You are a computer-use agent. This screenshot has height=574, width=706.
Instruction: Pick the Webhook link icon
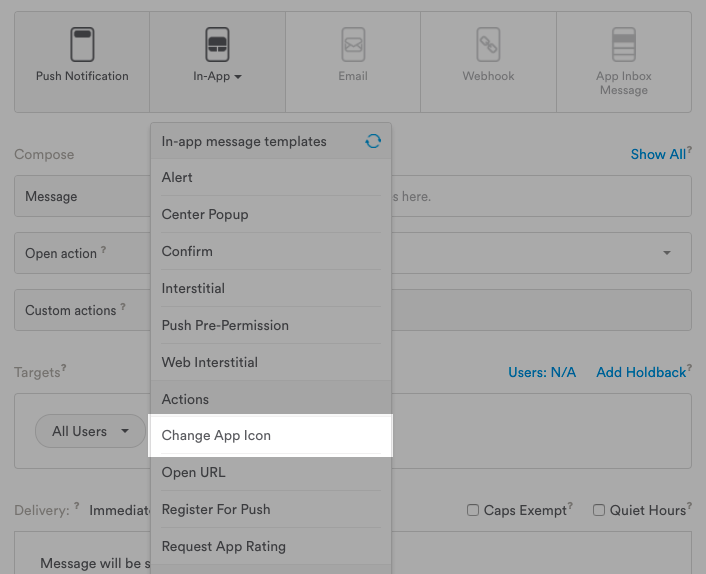[x=488, y=44]
